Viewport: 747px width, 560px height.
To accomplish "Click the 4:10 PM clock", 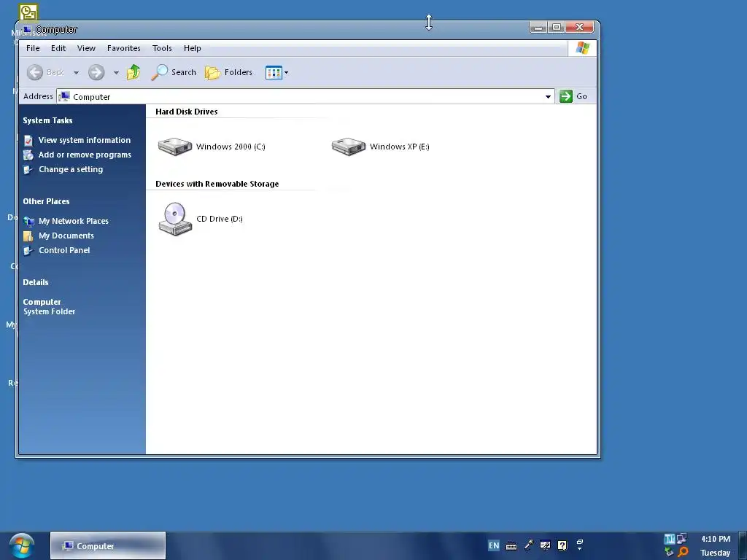I will coord(716,539).
